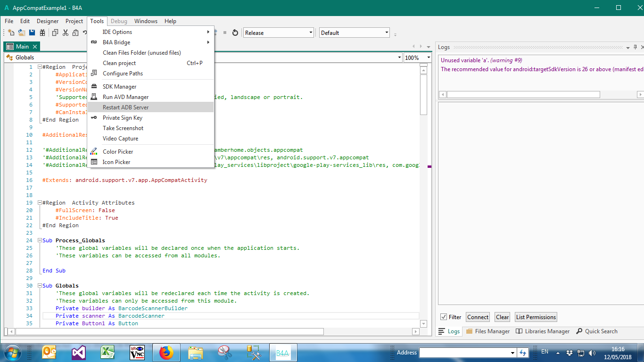
Task: Click the taskbar Address input field
Action: pos(464,353)
